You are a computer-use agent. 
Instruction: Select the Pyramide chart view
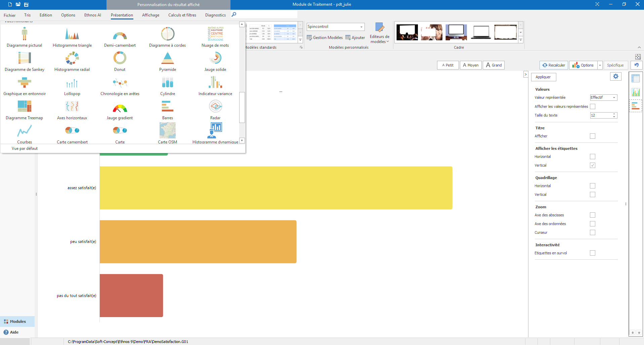(x=167, y=60)
